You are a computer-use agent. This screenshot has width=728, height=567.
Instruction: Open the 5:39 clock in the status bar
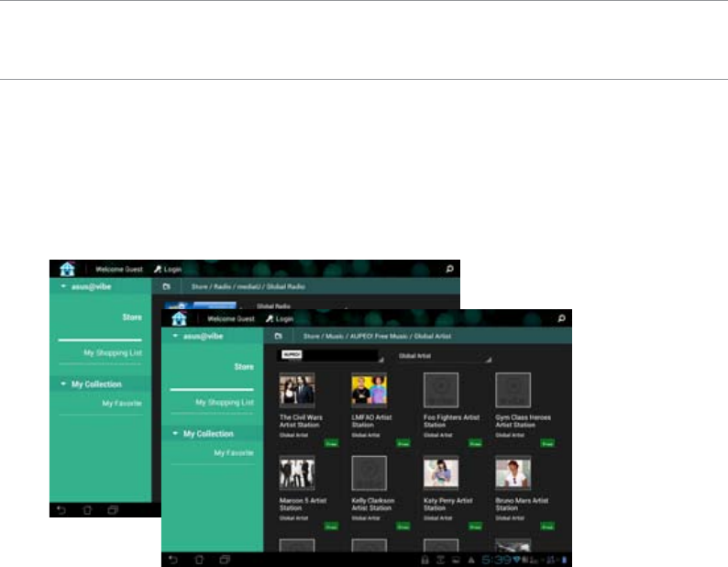point(496,560)
